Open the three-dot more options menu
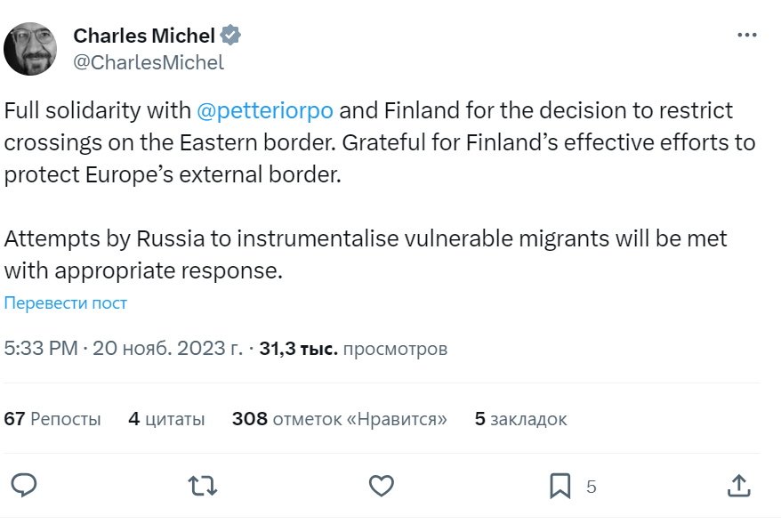 pos(747,36)
